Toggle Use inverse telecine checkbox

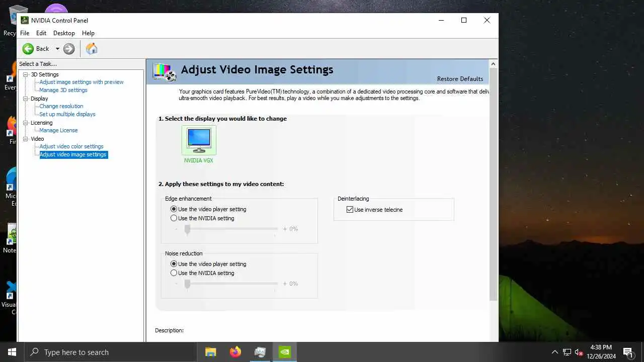coord(350,210)
